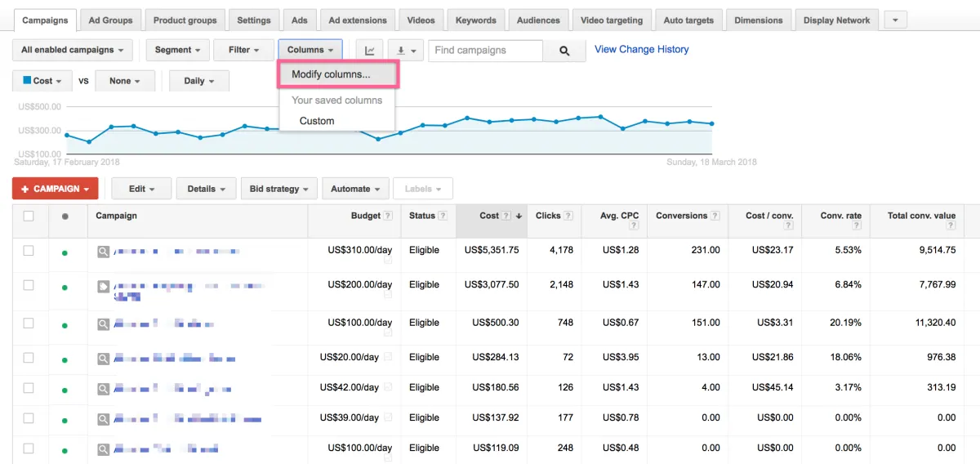The image size is (980, 464).
Task: Open the Segment dropdown
Action: (178, 50)
